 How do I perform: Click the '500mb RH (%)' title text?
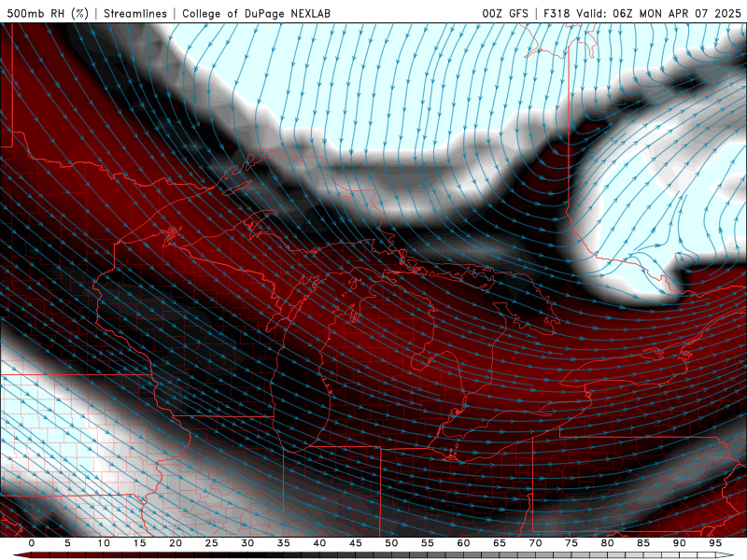tap(48, 13)
